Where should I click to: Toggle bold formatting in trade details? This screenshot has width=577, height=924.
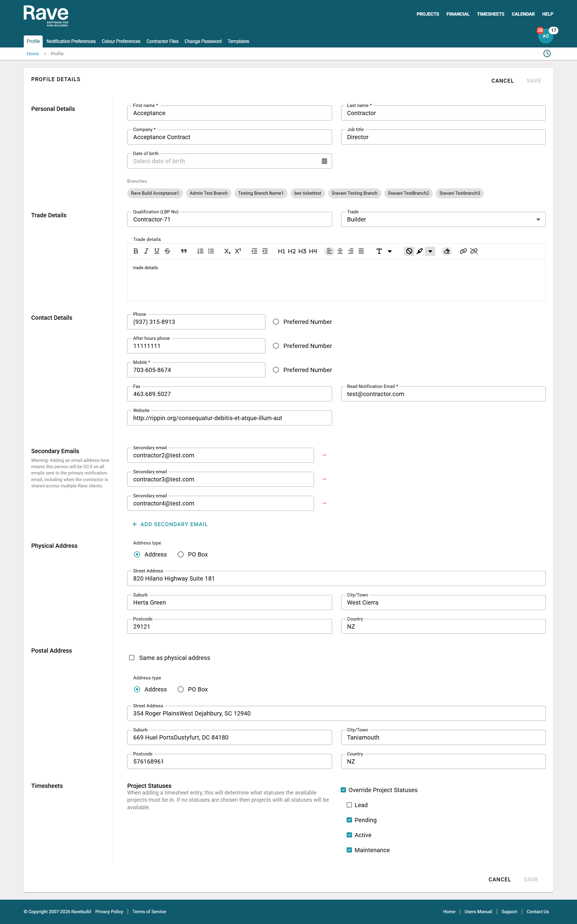pos(136,251)
